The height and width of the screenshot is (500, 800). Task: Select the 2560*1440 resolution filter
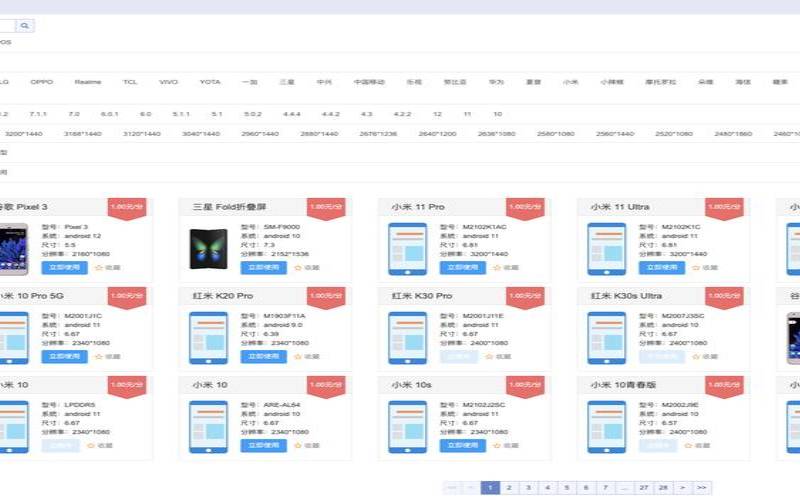[615, 134]
